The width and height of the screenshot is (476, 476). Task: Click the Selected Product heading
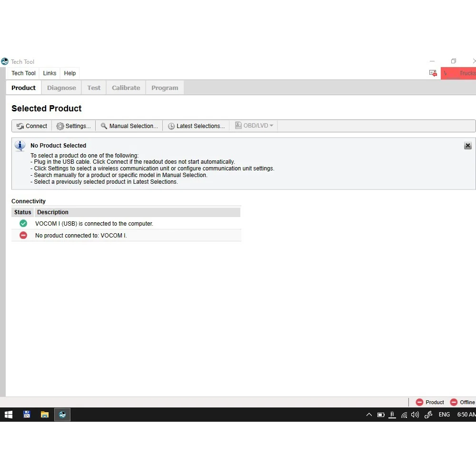(47, 109)
